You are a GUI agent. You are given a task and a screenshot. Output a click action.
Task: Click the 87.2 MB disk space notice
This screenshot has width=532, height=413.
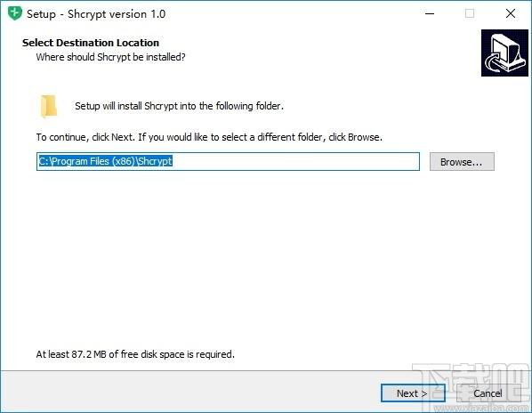[x=135, y=354]
